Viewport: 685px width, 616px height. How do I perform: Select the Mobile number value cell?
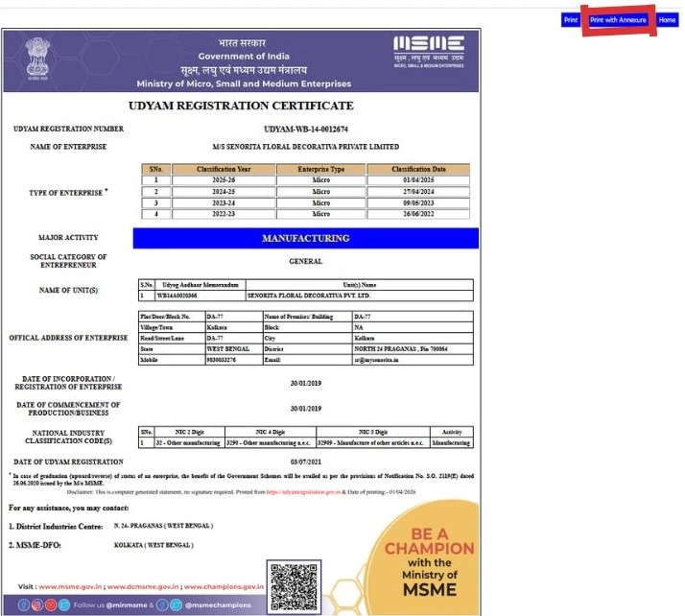click(234, 360)
